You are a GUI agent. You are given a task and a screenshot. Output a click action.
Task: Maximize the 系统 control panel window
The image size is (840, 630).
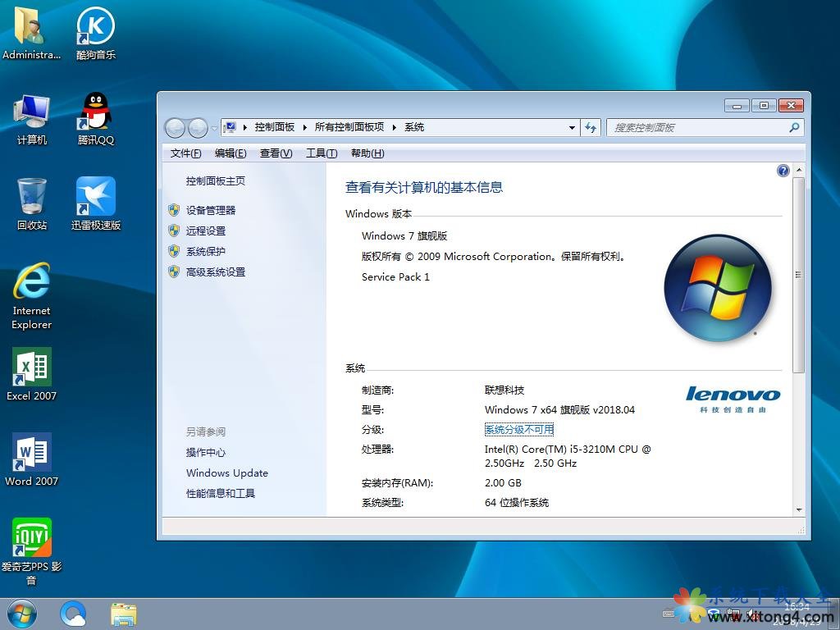pos(764,106)
